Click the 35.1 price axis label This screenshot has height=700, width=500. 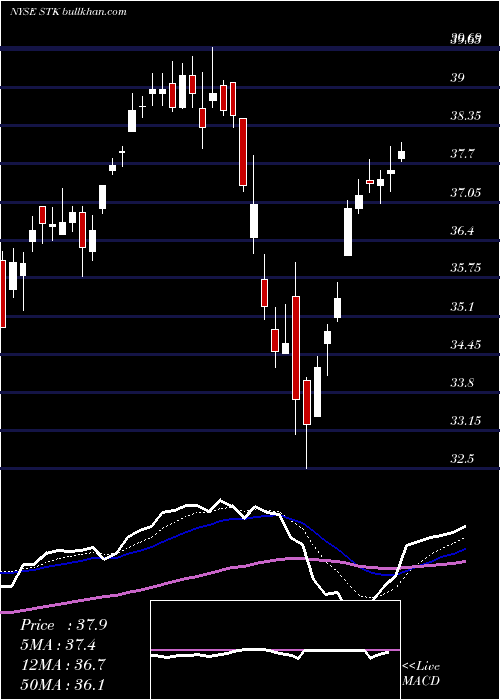click(x=461, y=307)
